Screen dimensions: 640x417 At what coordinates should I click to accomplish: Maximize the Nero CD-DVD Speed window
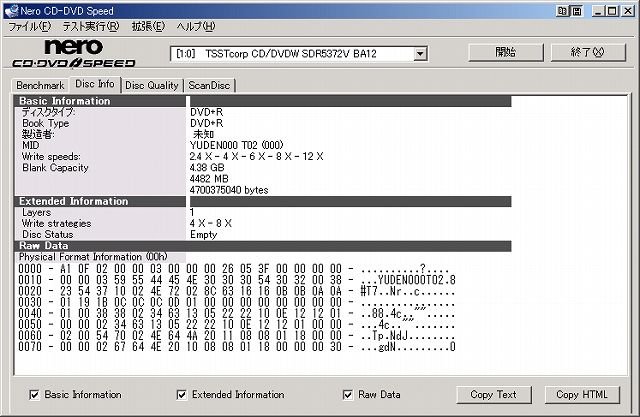[x=612, y=11]
